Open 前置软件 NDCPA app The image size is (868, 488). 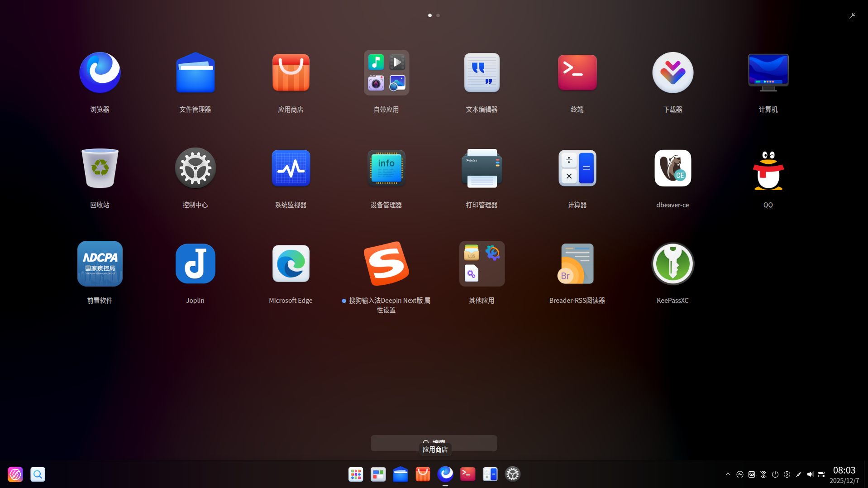[100, 263]
